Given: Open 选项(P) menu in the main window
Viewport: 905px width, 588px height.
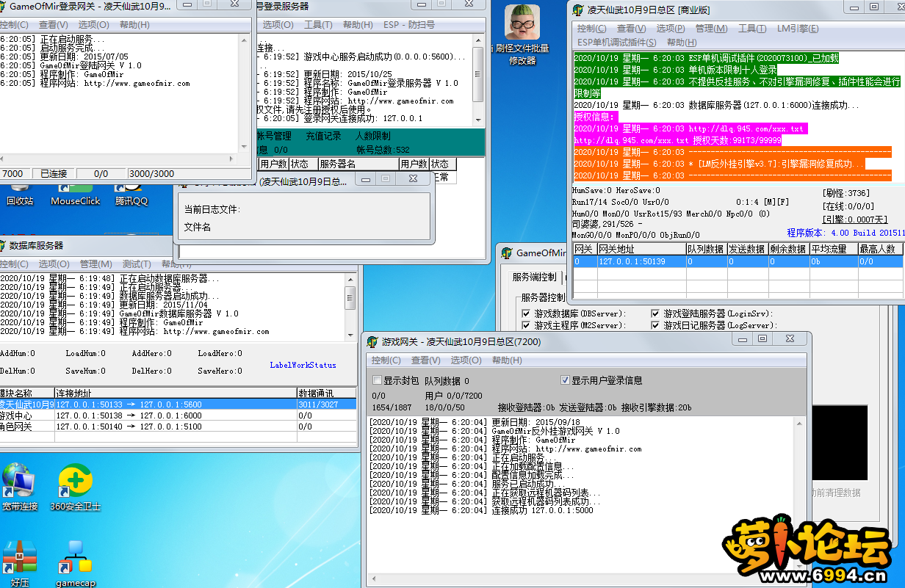Looking at the screenshot, I should 671,29.
